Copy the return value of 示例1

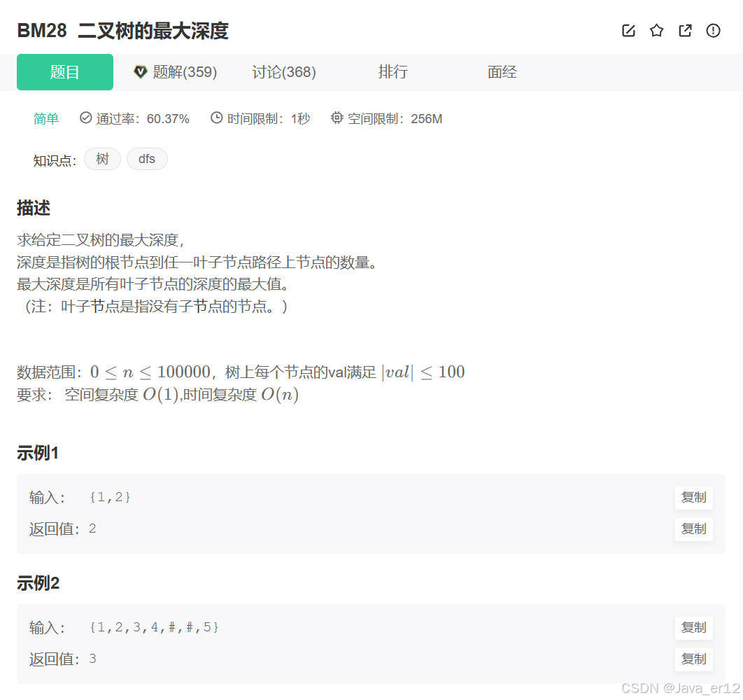pyautogui.click(x=693, y=529)
